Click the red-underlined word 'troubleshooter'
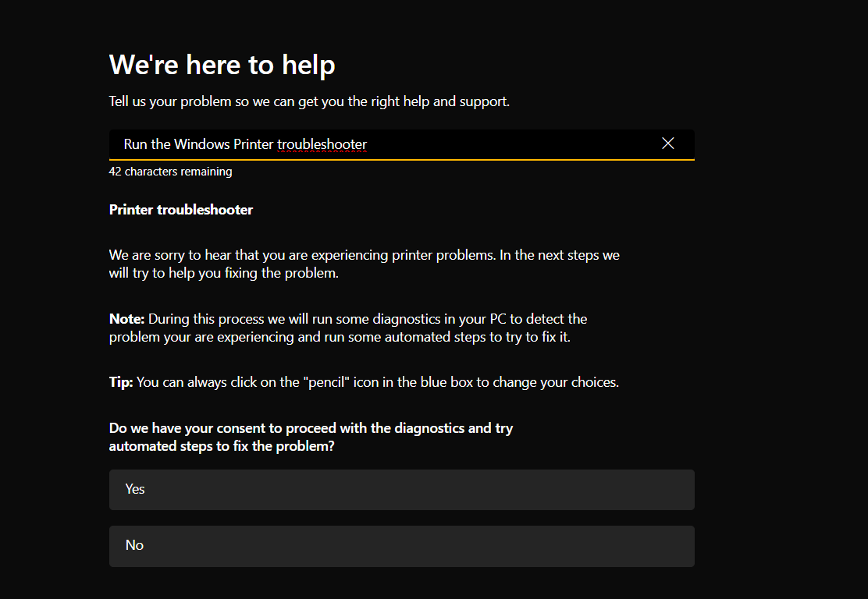Viewport: 868px width, 599px height. pos(322,144)
